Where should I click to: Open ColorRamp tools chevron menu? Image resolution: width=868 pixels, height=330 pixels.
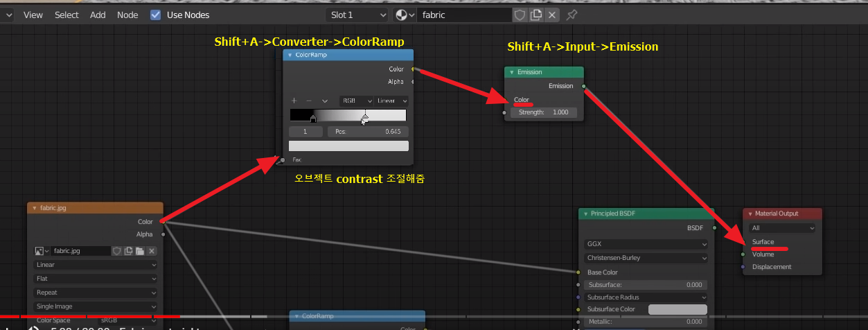pos(325,101)
